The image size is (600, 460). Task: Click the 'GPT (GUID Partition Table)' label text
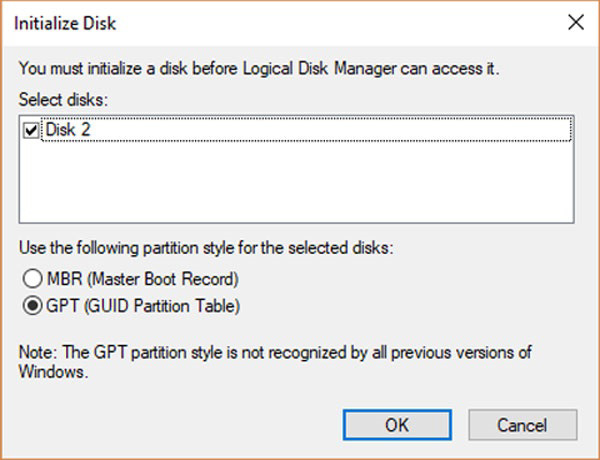point(141,304)
